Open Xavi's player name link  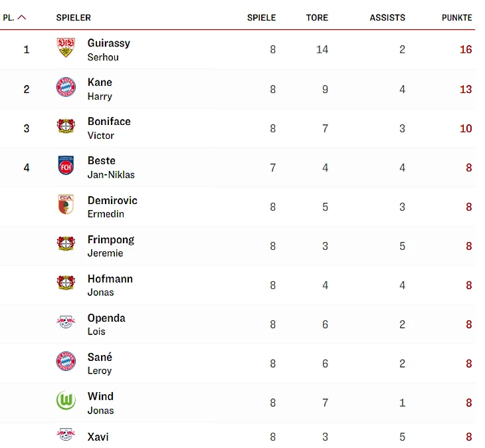[x=98, y=437]
